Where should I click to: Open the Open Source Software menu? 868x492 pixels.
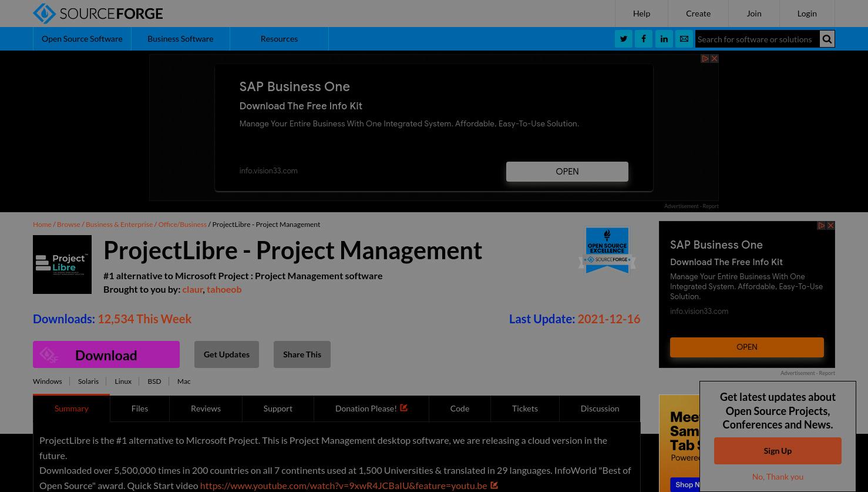point(82,39)
